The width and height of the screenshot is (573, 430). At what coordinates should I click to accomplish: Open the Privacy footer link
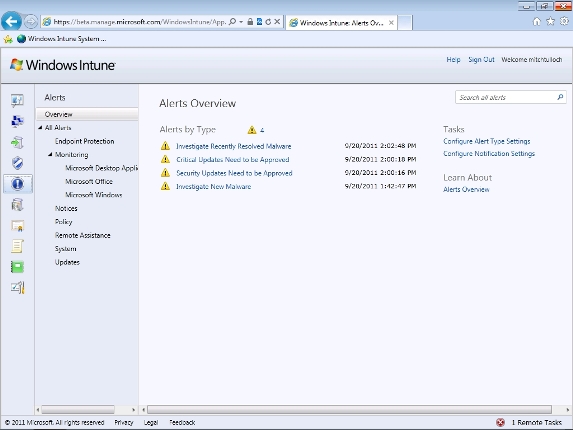click(124, 422)
